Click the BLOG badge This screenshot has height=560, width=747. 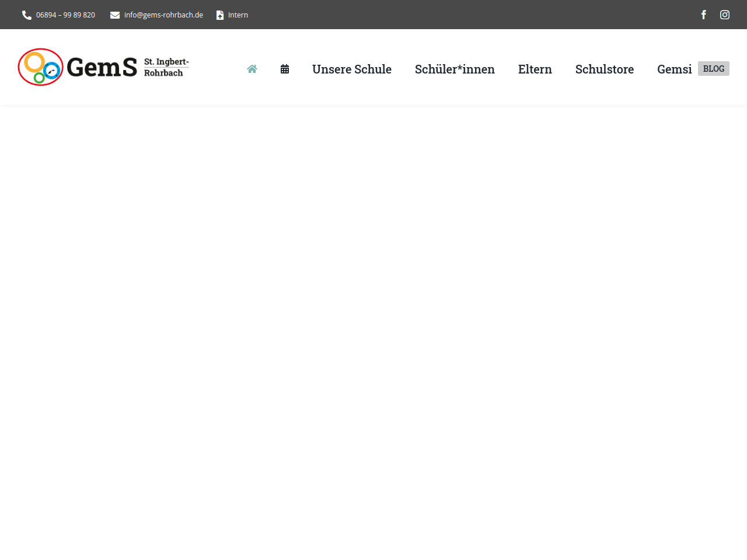point(713,69)
